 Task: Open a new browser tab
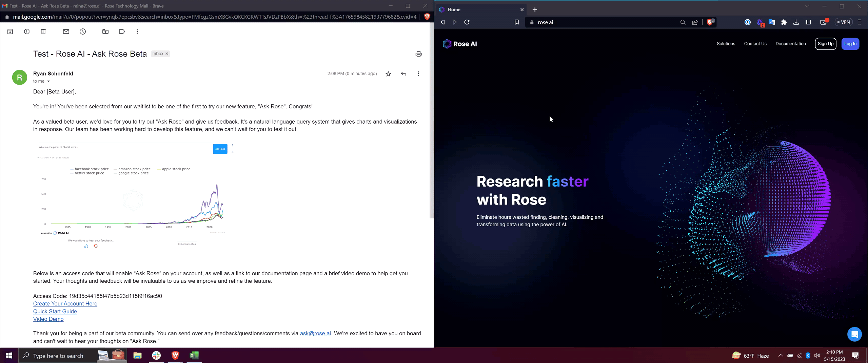[535, 9]
